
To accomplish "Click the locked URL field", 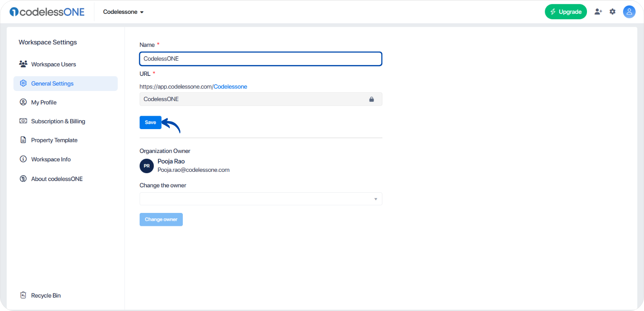I will (x=261, y=99).
